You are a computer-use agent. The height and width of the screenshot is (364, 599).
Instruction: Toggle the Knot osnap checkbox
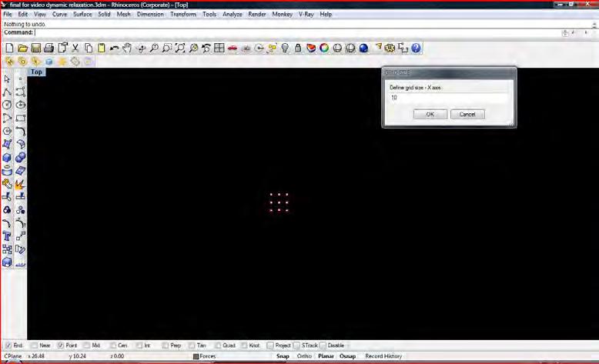pyautogui.click(x=244, y=346)
